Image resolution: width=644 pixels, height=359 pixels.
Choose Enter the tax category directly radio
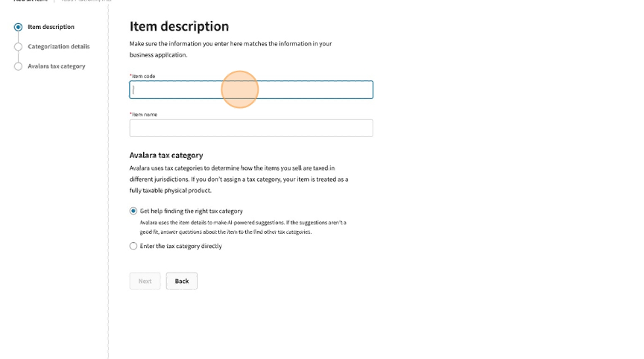[133, 246]
